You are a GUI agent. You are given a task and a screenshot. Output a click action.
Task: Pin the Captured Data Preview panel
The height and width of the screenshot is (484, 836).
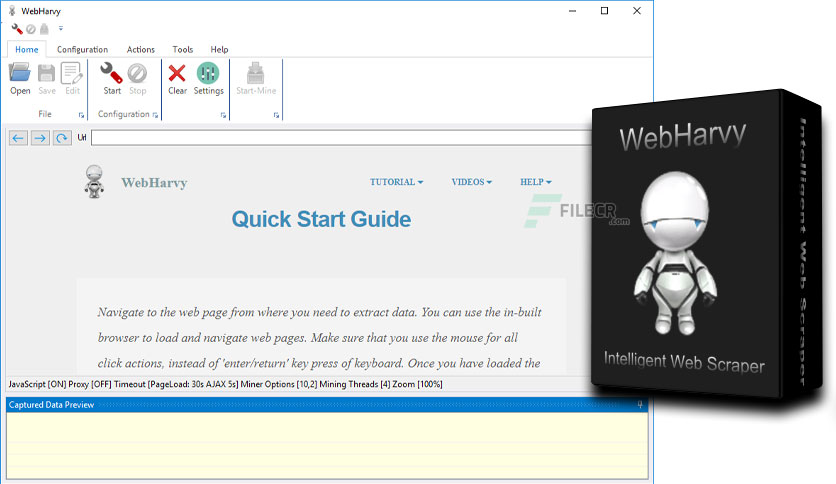point(640,405)
